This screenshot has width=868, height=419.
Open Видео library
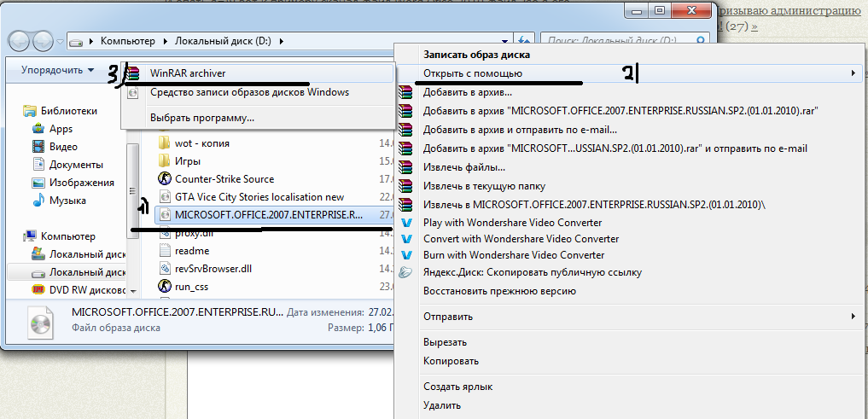(x=63, y=147)
